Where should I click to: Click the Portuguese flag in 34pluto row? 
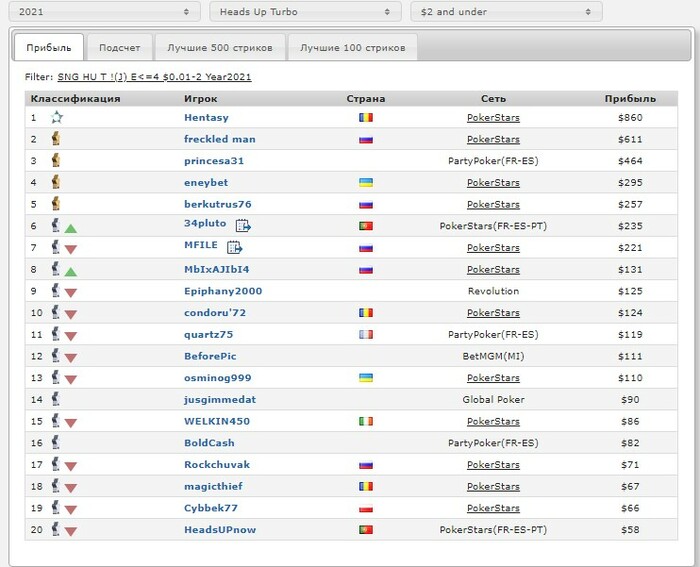click(x=366, y=226)
